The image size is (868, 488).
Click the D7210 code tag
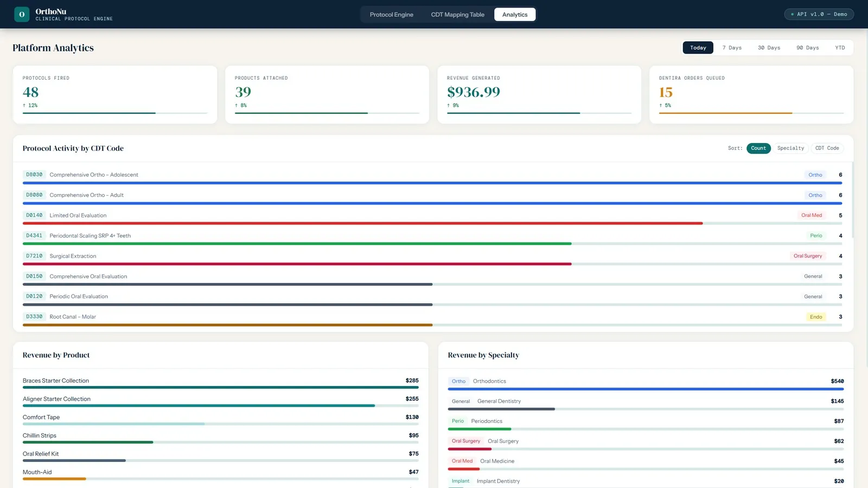pyautogui.click(x=34, y=256)
